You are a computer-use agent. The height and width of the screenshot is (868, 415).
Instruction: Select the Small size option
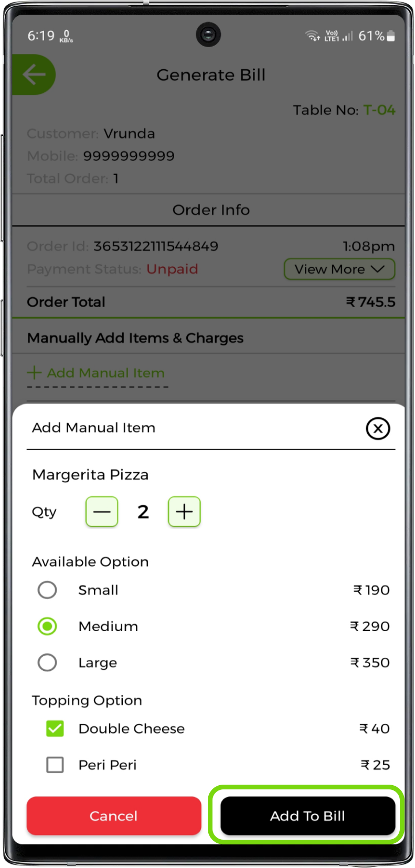click(47, 590)
